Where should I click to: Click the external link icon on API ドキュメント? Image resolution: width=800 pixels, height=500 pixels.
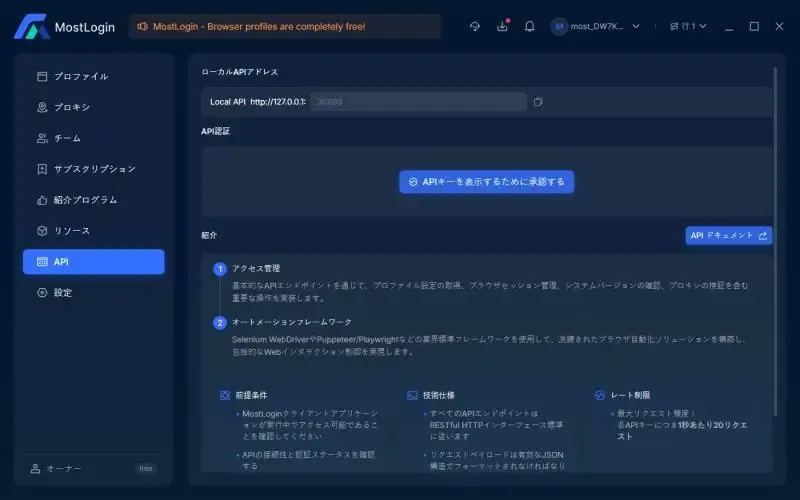[763, 236]
